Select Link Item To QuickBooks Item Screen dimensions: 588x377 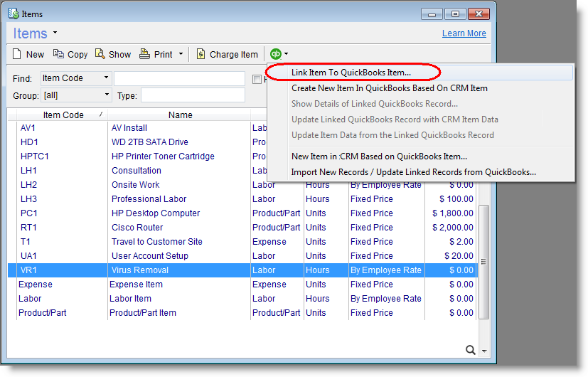351,73
